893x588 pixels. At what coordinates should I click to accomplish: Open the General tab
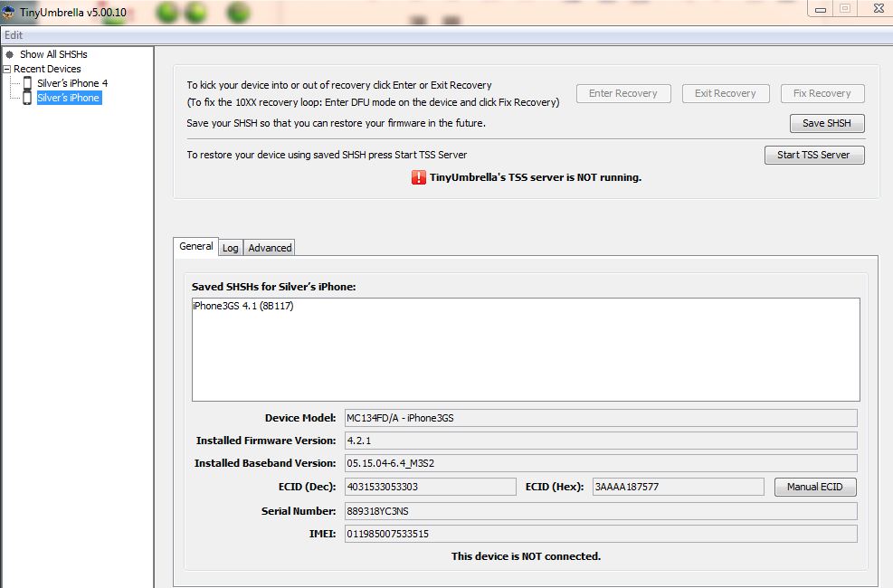coord(196,246)
